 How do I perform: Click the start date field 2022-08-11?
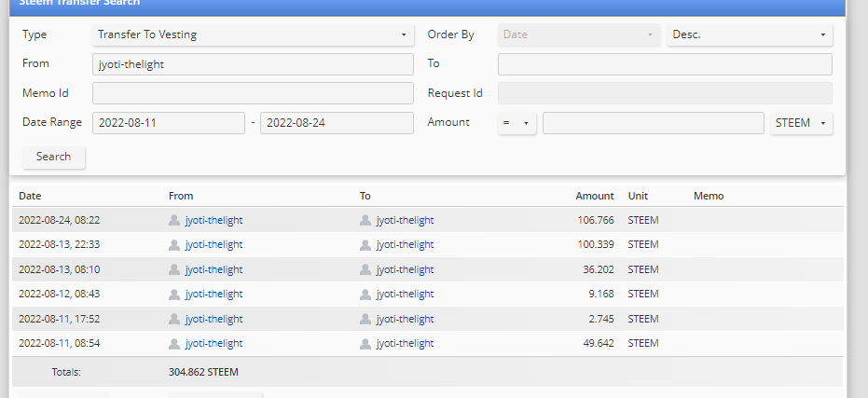click(169, 123)
